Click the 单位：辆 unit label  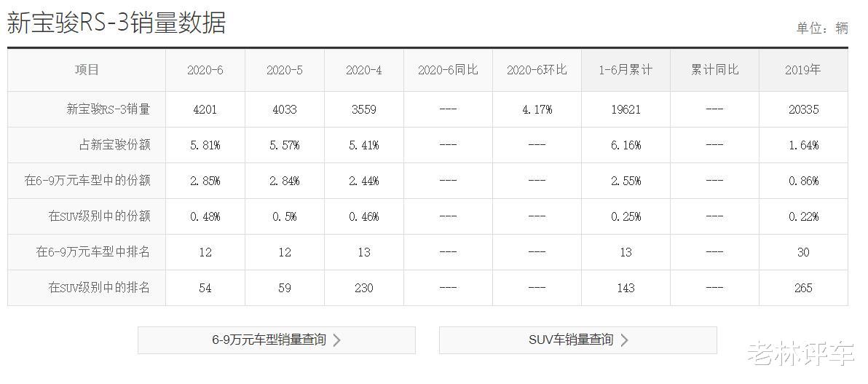[x=822, y=28]
